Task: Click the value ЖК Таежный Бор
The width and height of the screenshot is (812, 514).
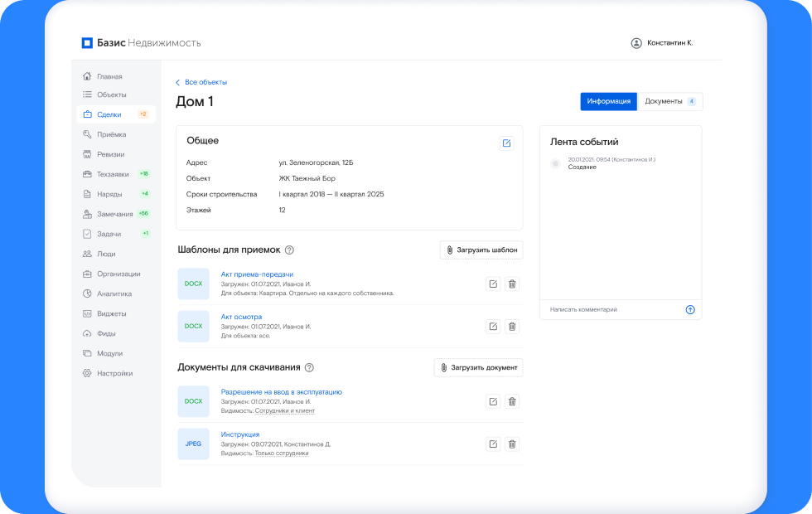Action: (x=307, y=178)
